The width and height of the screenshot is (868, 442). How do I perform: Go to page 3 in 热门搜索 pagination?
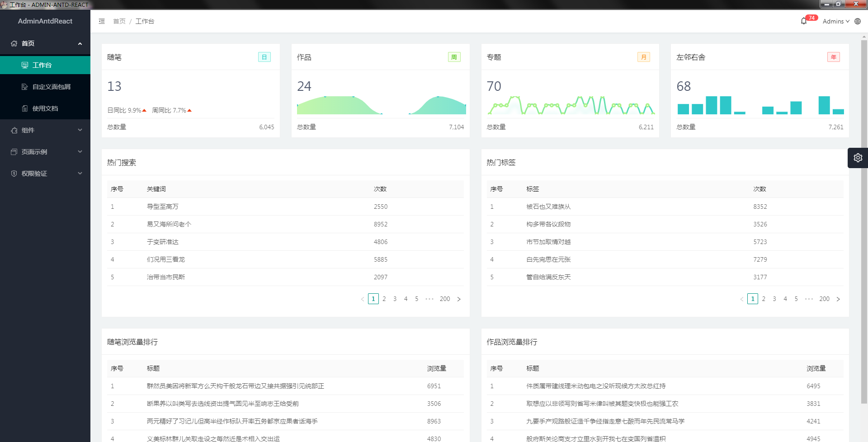point(395,299)
